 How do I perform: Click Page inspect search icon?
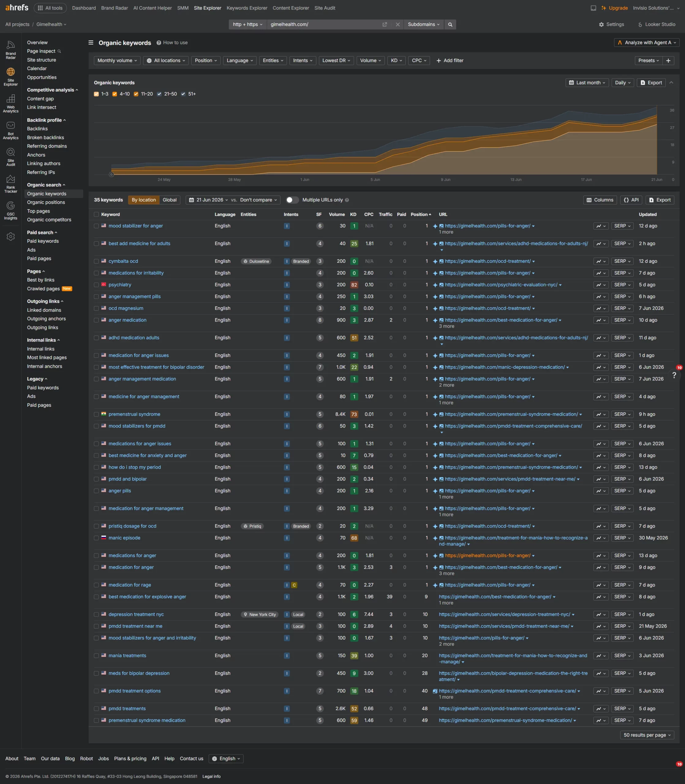pyautogui.click(x=59, y=51)
